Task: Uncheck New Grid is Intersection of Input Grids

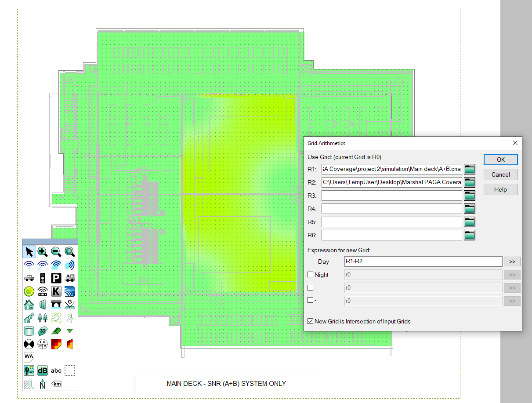Action: coord(310,321)
